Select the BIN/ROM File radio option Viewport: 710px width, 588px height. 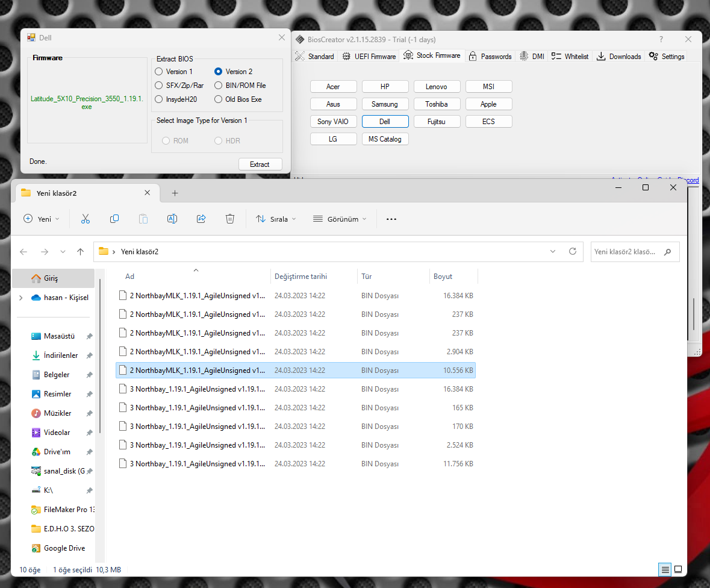pyautogui.click(x=219, y=86)
